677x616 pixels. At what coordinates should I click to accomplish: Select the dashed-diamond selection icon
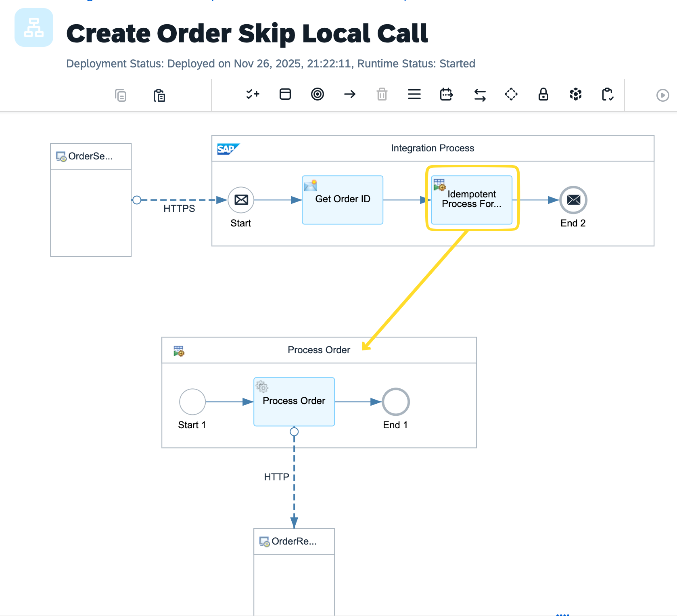tap(511, 94)
